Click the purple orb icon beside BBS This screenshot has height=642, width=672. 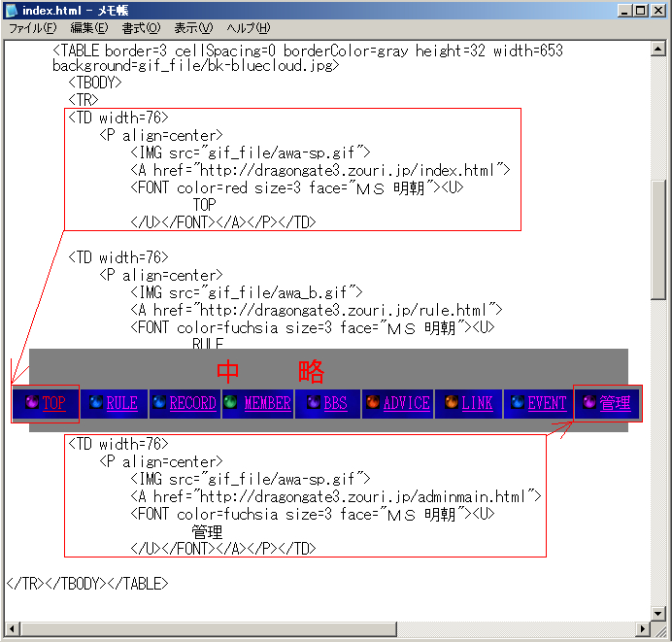(x=314, y=402)
